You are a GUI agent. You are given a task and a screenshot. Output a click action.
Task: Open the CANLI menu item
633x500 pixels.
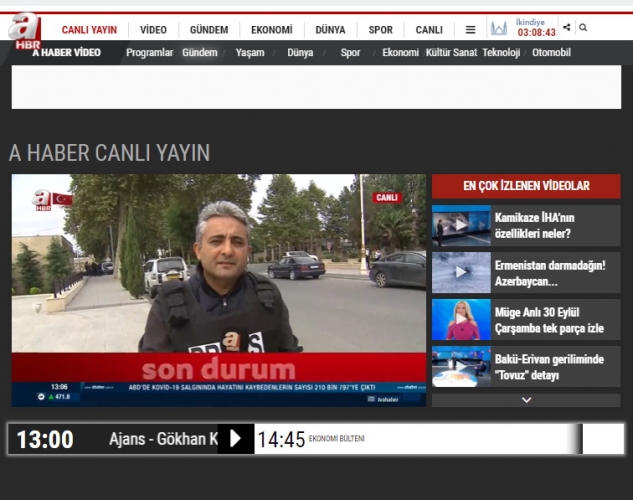point(429,30)
